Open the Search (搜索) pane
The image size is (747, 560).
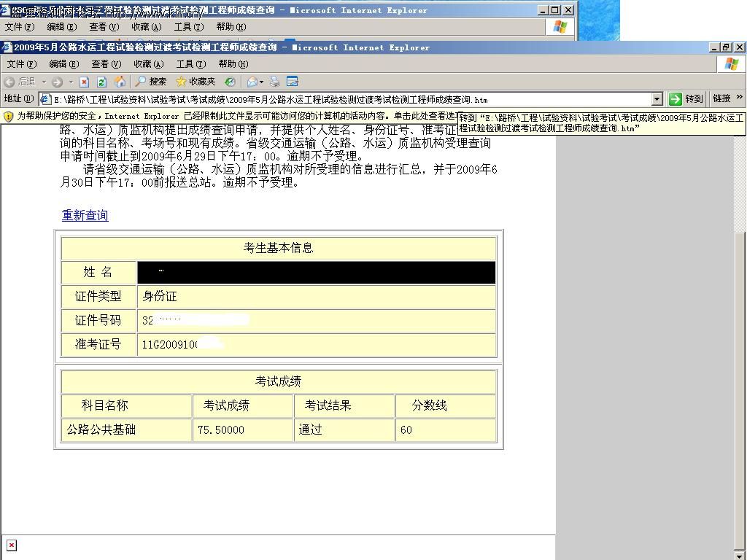(151, 82)
